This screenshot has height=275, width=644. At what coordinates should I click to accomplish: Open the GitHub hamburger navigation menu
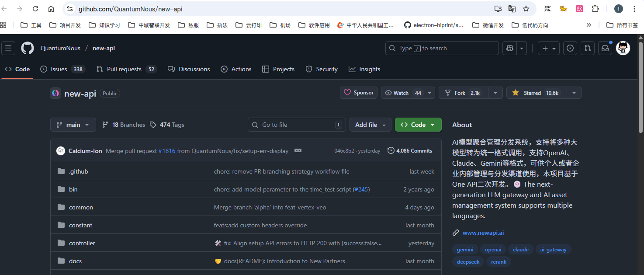(x=8, y=48)
